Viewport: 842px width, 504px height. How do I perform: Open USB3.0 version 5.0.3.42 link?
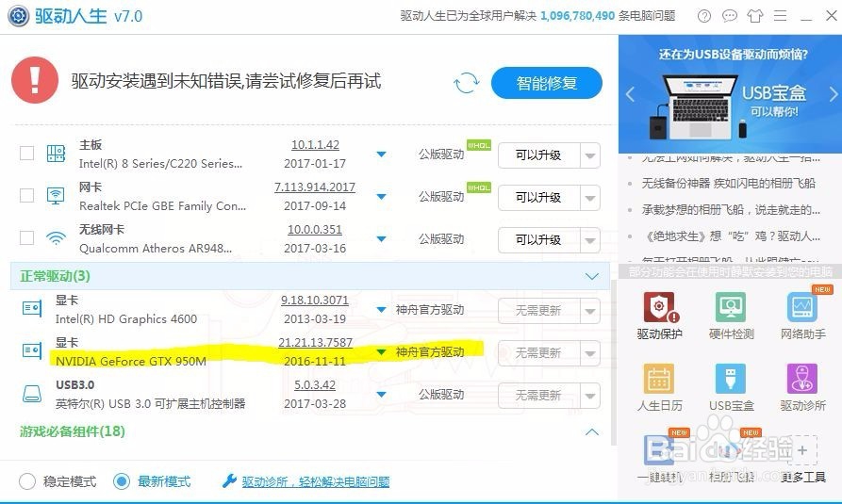315,385
